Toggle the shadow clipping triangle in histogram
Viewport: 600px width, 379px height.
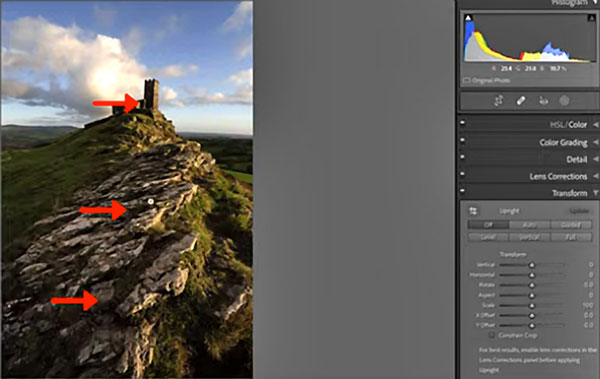pyautogui.click(x=468, y=18)
